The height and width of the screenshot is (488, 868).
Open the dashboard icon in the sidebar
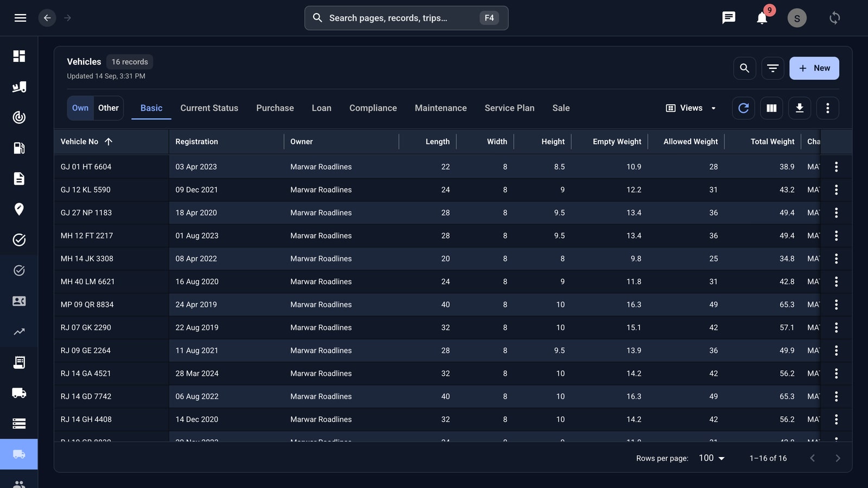pyautogui.click(x=19, y=56)
